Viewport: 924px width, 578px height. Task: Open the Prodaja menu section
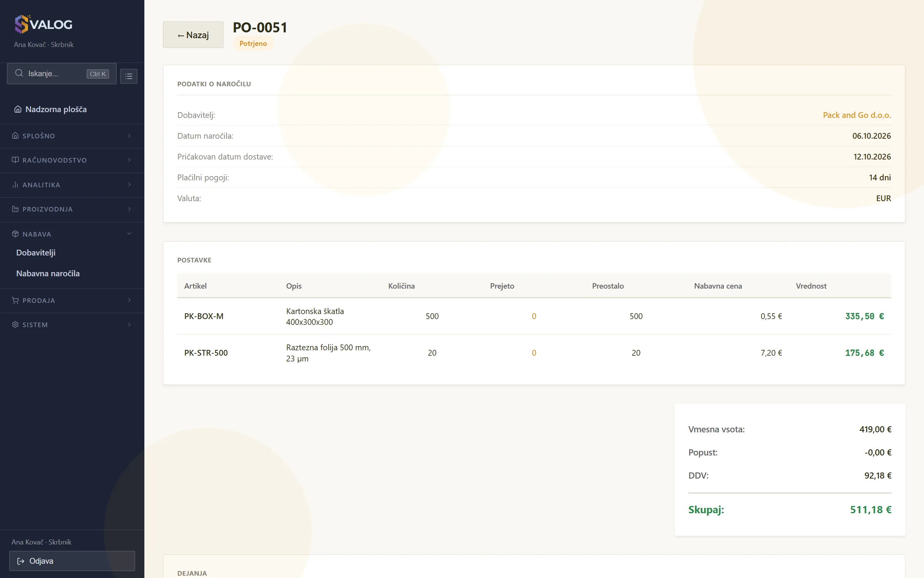pos(72,300)
